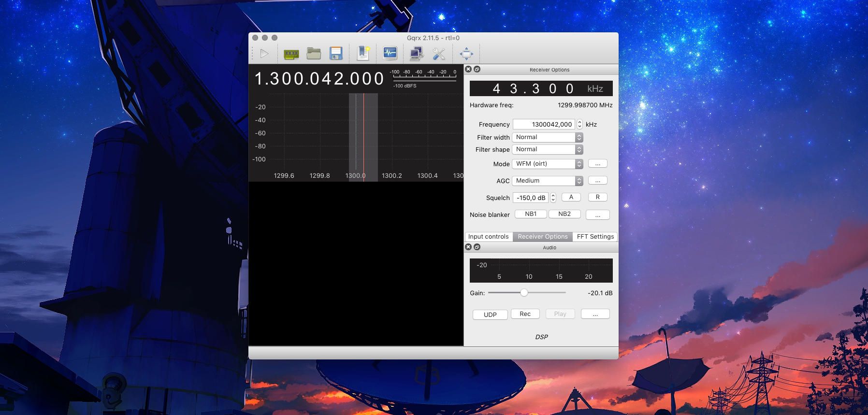868x415 pixels.
Task: Click the squelch reset 'R' button
Action: point(598,197)
